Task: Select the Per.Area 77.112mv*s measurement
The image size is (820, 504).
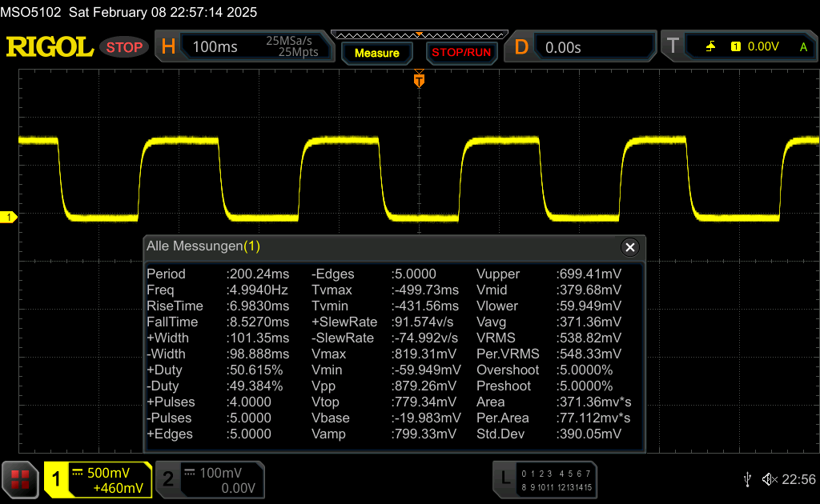Action: [x=553, y=418]
